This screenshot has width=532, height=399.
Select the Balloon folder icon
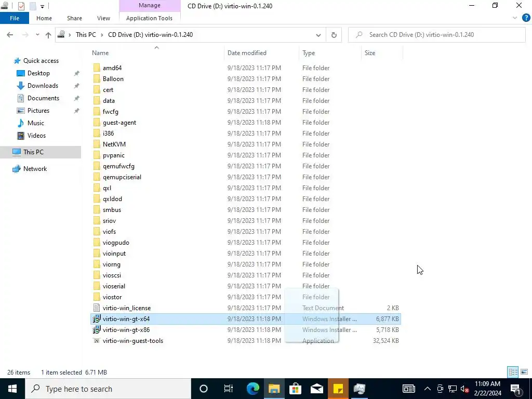click(x=97, y=79)
